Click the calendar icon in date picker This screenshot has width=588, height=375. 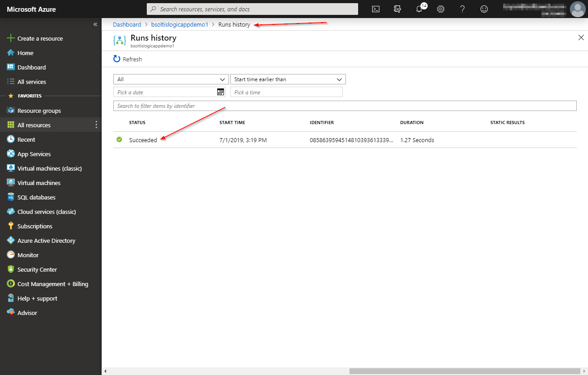(x=220, y=92)
